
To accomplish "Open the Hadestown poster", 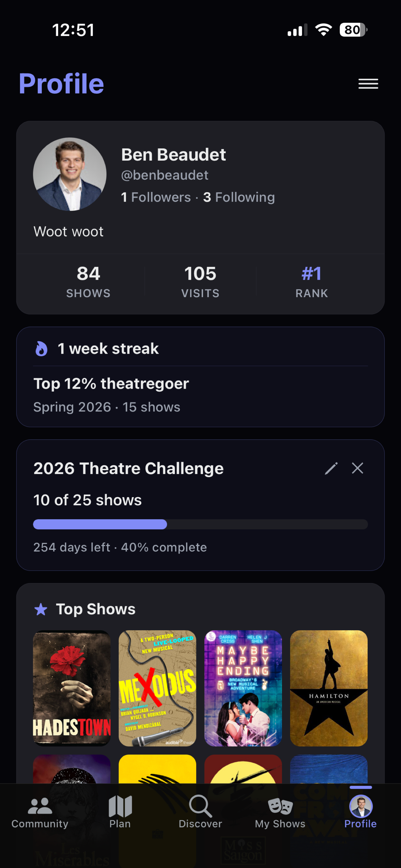I will pyautogui.click(x=72, y=688).
